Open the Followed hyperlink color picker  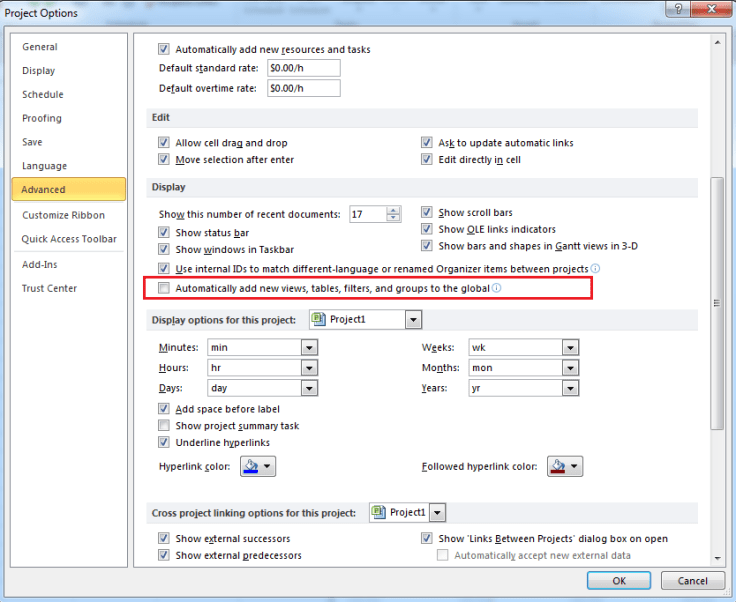click(x=566, y=467)
